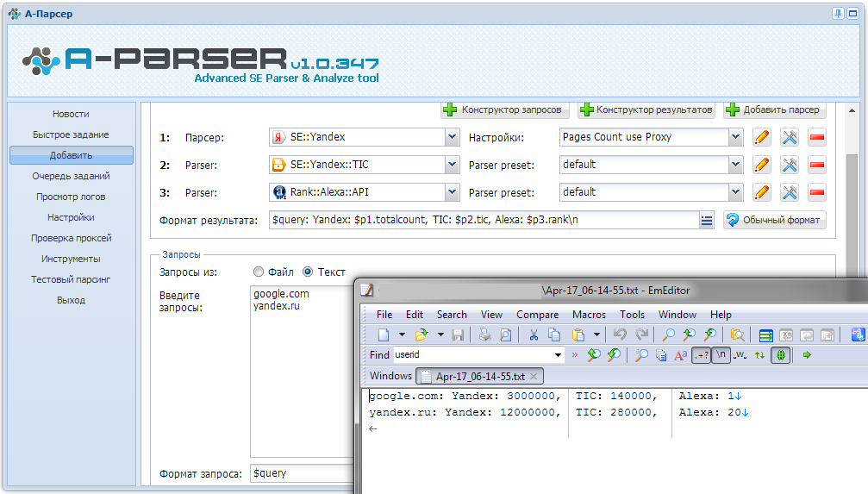This screenshot has height=494, width=868.
Task: Open Быстрое задание in the sidebar
Action: click(71, 134)
